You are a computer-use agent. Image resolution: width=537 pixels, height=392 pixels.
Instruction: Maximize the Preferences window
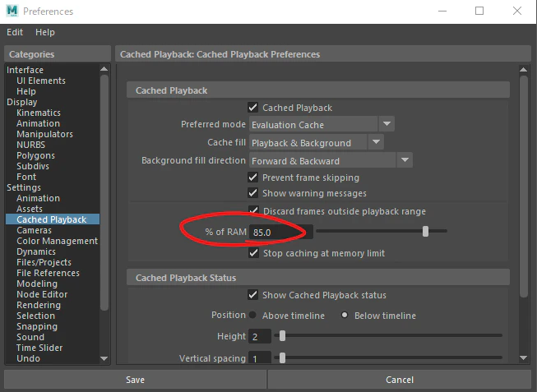pyautogui.click(x=479, y=11)
